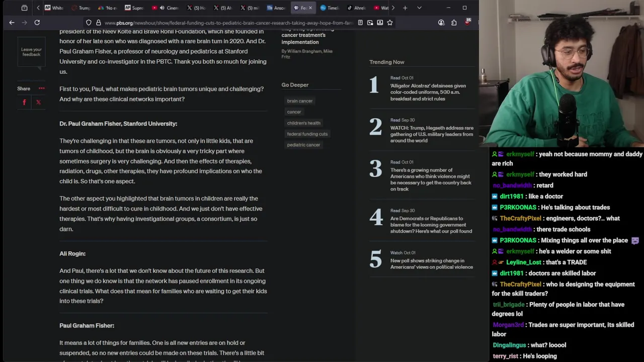Click the picture-in-picture icon in address bar
This screenshot has width=644, height=362.
coord(370,23)
